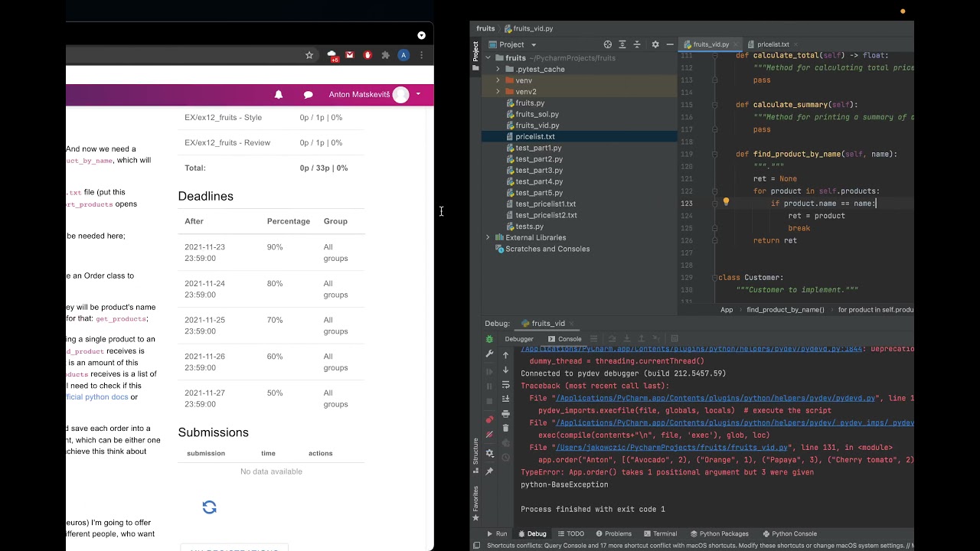Close the fruits_vid.py editor tab

click(736, 44)
